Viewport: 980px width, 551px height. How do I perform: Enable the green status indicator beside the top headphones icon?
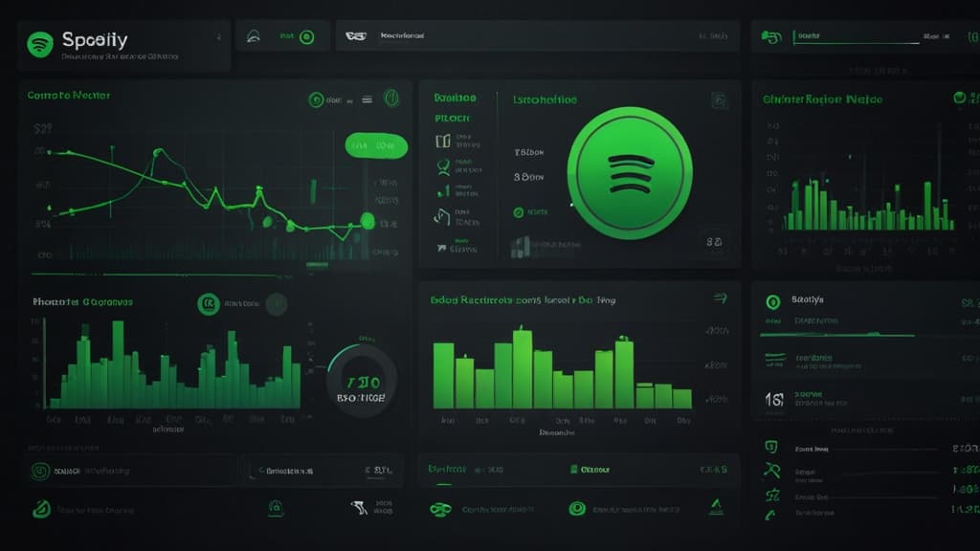click(306, 37)
